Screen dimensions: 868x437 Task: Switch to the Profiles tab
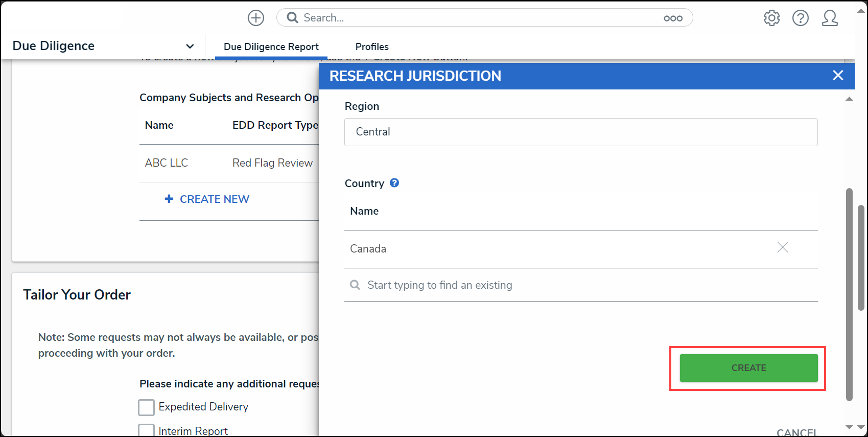[372, 47]
